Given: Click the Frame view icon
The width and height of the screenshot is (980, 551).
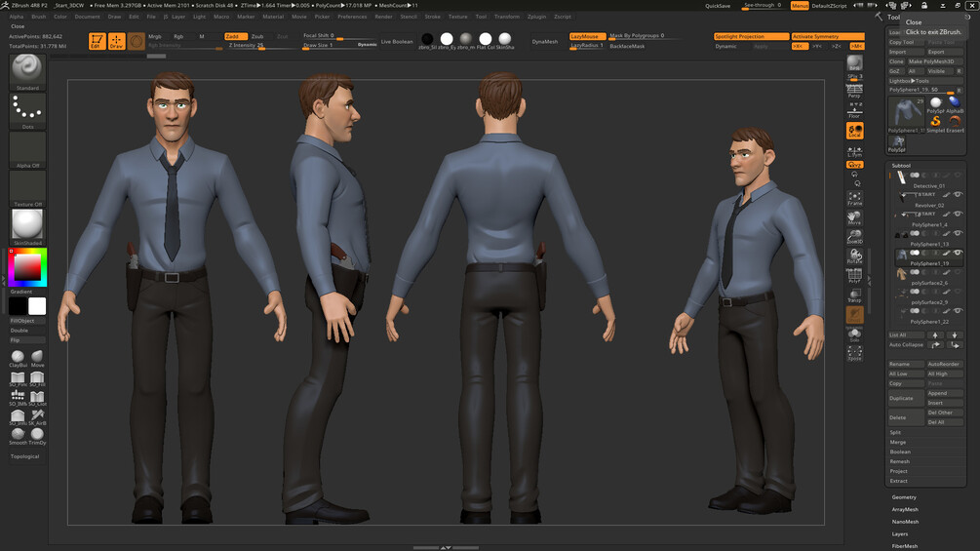Looking at the screenshot, I should [x=854, y=199].
